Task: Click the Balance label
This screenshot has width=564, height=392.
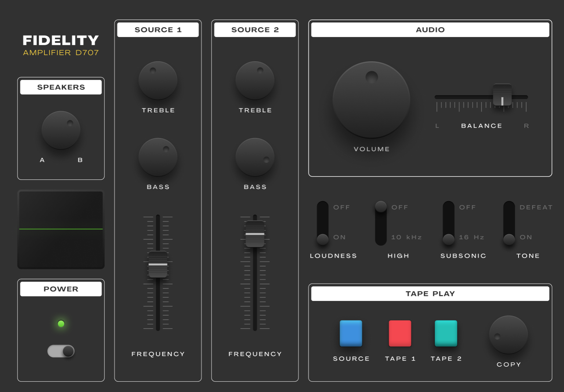Action: pyautogui.click(x=481, y=126)
